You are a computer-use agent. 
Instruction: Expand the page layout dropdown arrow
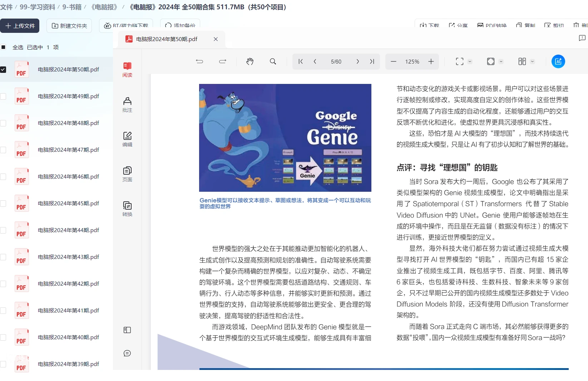(x=532, y=61)
